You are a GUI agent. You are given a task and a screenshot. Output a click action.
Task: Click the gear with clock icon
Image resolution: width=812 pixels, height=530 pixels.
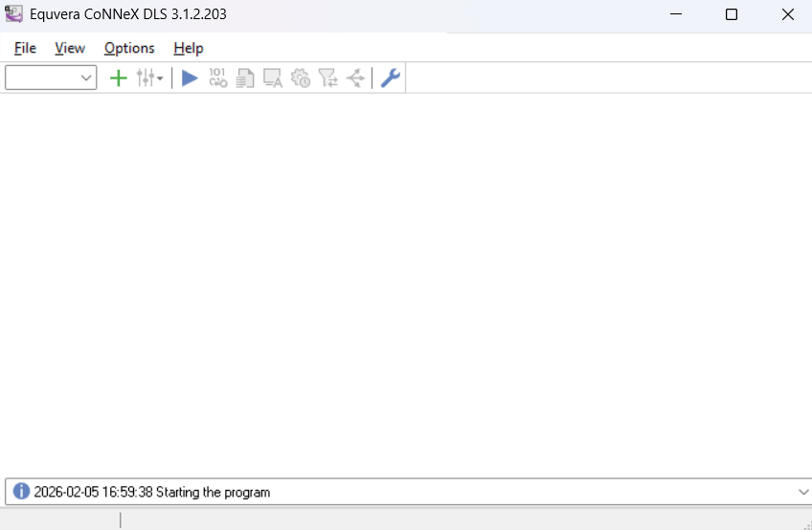[301, 78]
